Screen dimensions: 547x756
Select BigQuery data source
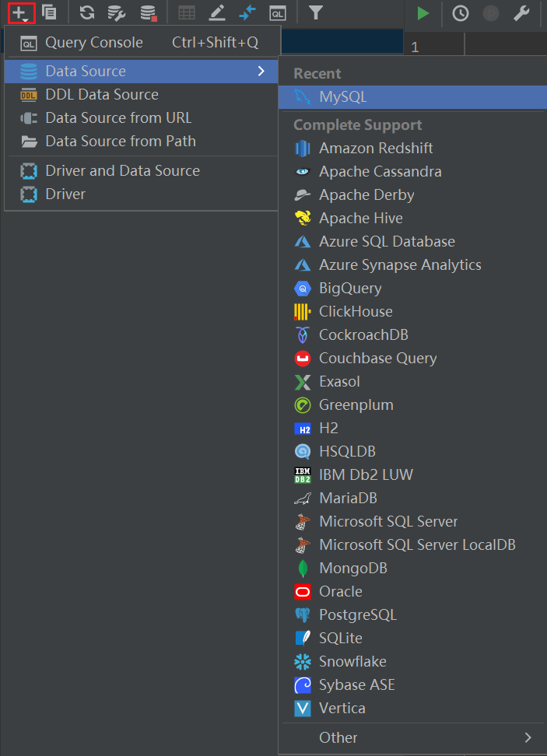412,289
